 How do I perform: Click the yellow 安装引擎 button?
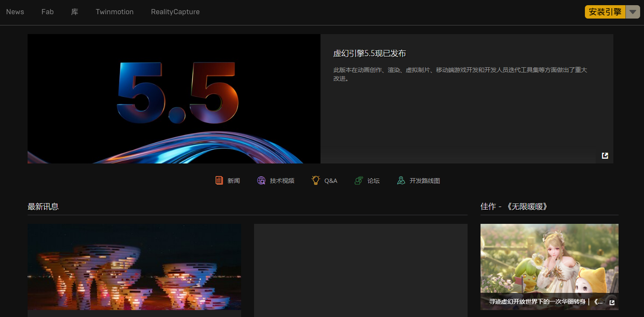[x=605, y=12]
